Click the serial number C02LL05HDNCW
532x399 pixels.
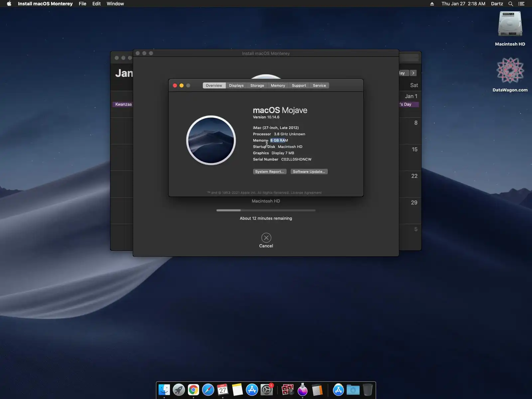pos(296,159)
